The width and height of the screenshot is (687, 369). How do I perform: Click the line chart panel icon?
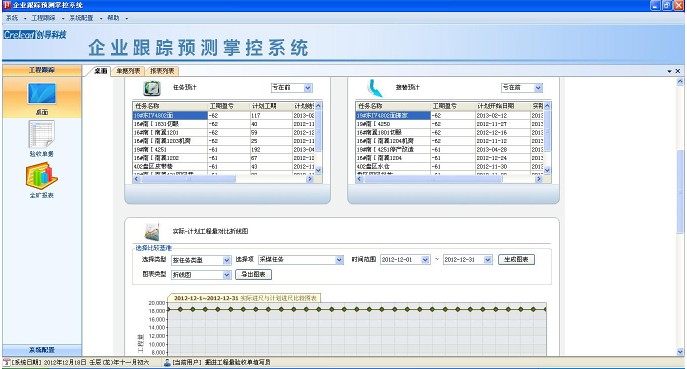(152, 231)
